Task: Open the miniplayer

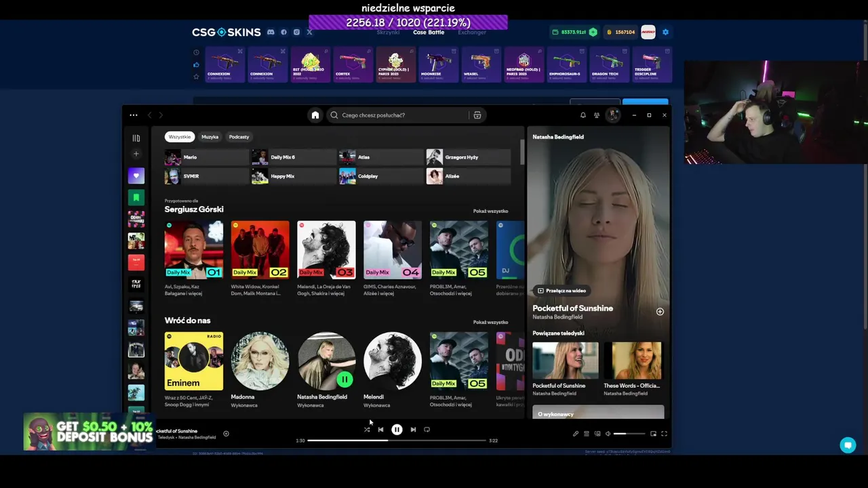Action: coord(653,434)
